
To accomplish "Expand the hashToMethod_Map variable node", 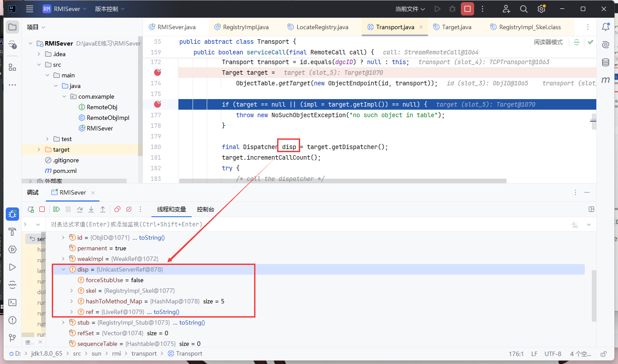I will [72, 301].
